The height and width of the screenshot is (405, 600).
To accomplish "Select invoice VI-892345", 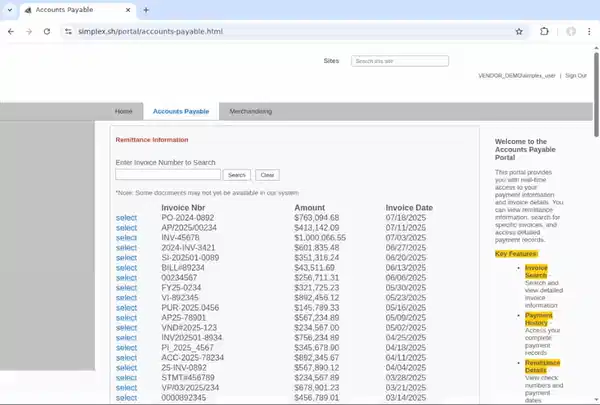I will 126,297.
